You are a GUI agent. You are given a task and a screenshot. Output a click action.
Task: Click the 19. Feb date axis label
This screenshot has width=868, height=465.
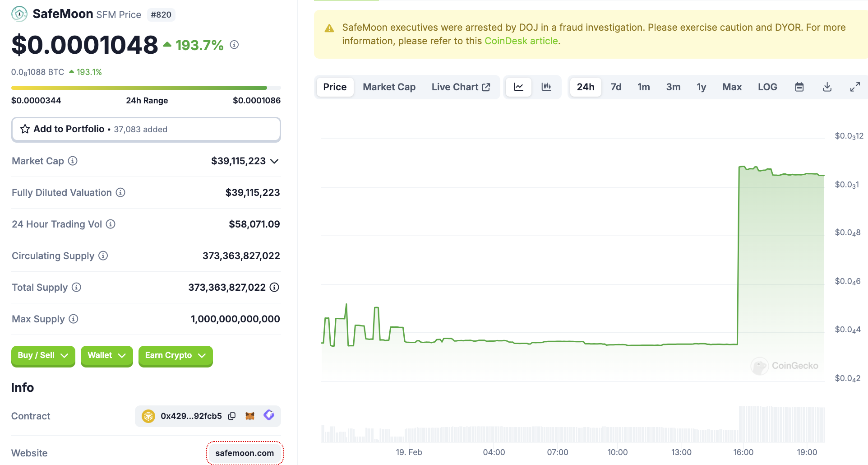(409, 452)
